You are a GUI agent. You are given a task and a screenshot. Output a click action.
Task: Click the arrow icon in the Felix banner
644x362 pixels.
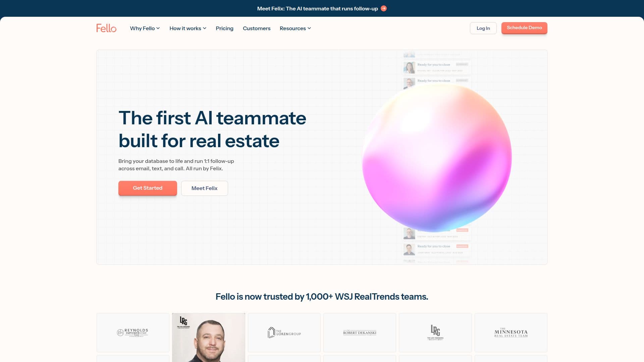tap(384, 8)
